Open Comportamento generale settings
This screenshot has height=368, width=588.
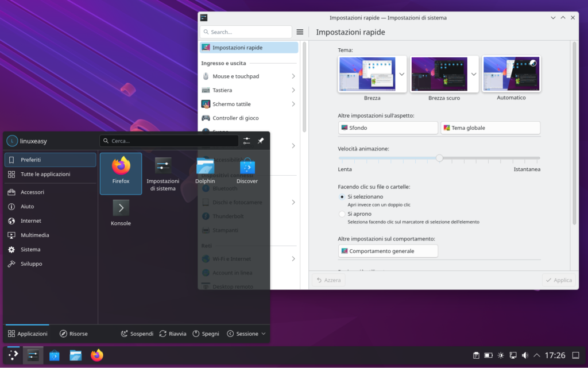coord(388,251)
